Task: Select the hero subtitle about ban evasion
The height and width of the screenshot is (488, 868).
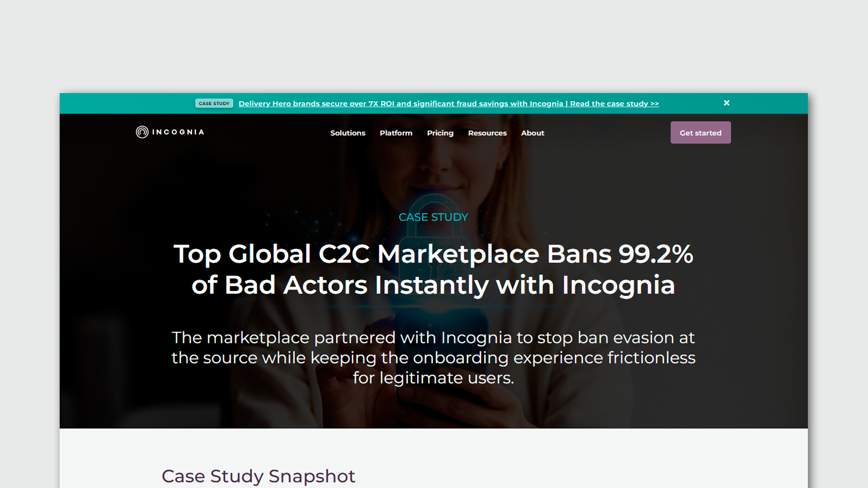Action: (433, 357)
